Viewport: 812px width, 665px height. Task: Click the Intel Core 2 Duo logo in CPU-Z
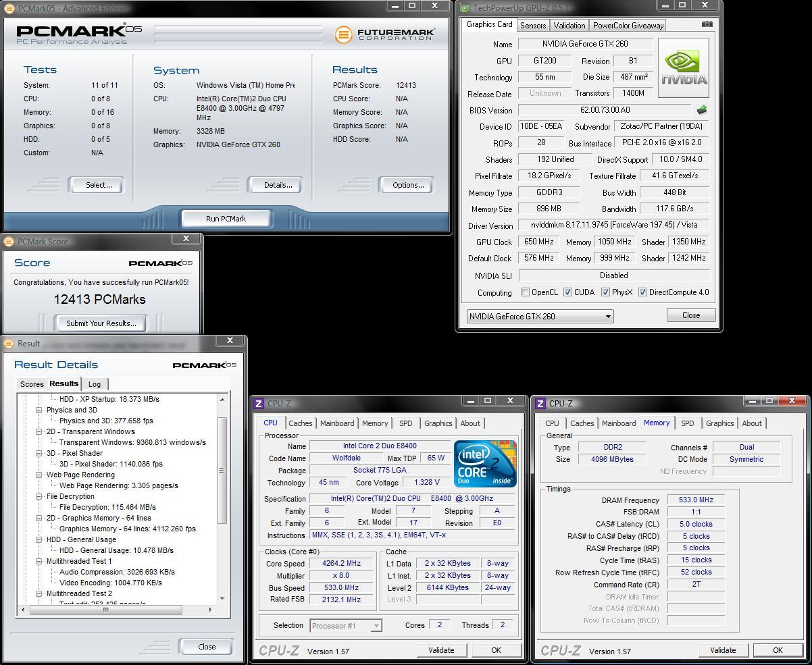coord(486,463)
